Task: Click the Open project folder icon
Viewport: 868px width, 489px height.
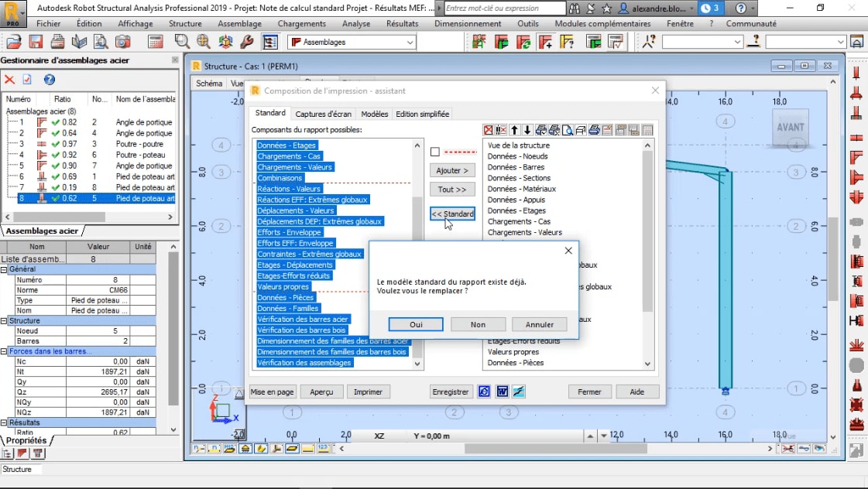Action: [x=14, y=42]
